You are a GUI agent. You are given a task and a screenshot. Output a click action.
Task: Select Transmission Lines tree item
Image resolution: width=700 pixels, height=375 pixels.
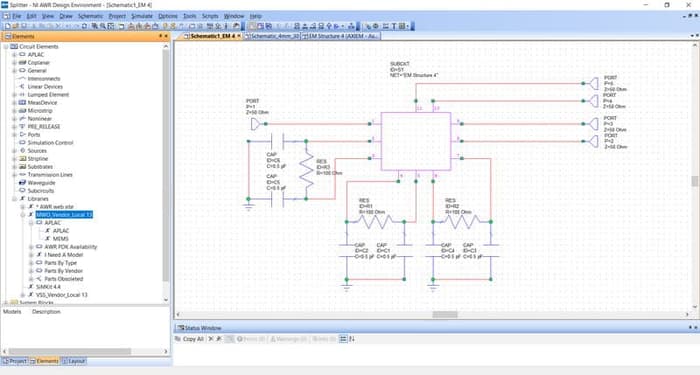tap(50, 175)
